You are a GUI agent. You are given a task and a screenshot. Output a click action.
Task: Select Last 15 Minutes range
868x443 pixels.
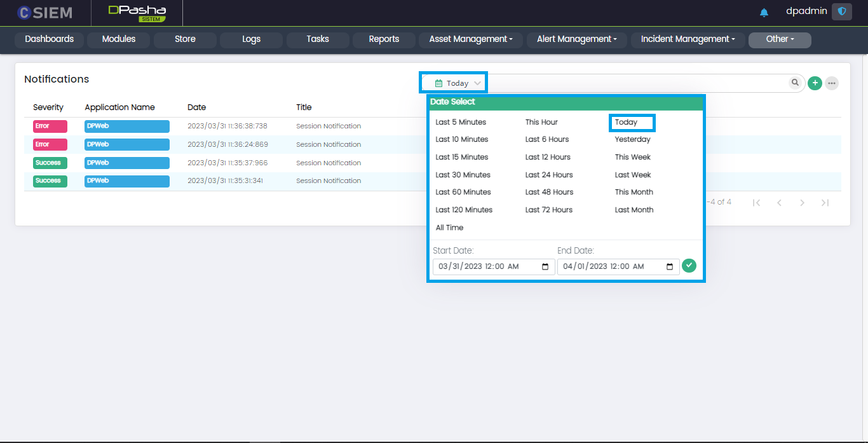[462, 157]
